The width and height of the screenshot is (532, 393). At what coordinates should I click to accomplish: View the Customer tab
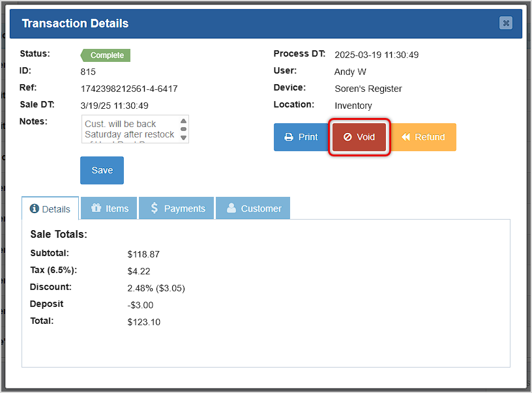pos(253,208)
